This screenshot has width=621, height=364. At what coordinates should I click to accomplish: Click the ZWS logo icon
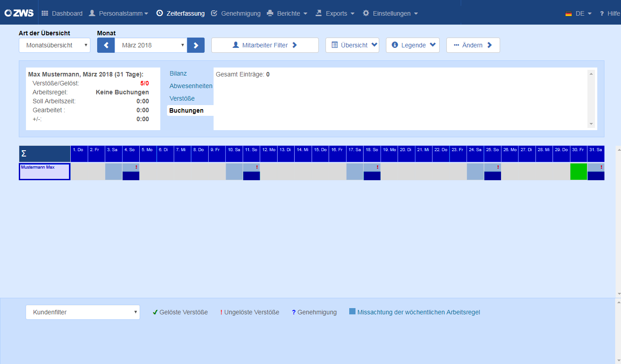point(19,13)
